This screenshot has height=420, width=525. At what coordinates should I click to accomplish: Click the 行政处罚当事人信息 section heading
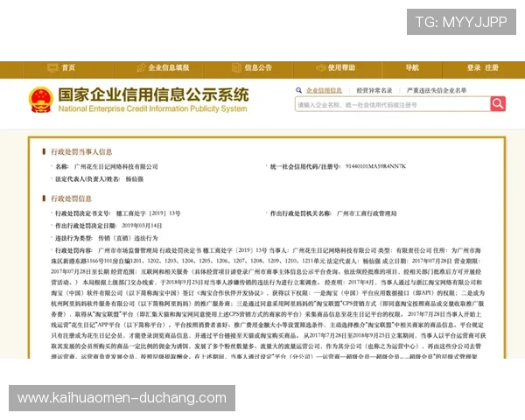[x=81, y=151]
